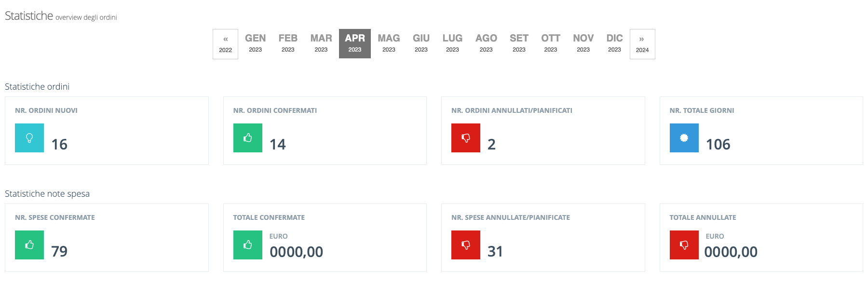Click thumbs-up icon under Nr. Spese Confermate

29,245
